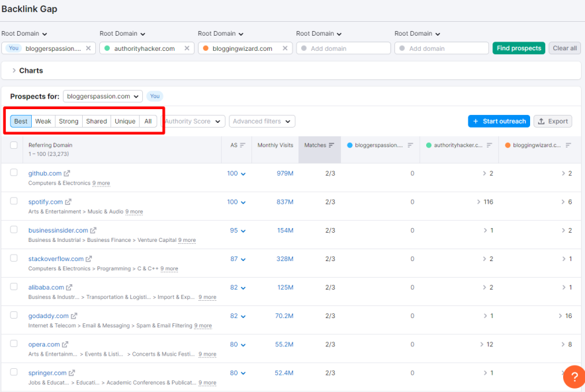This screenshot has width=585, height=392.
Task: Click the Start outreach button
Action: 498,122
